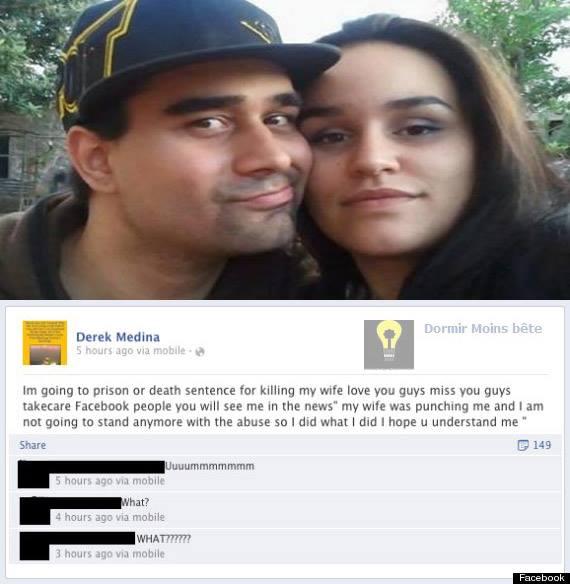Click the post's '5 hours ago via mobile' timestamp
This screenshot has width=570, height=584.
pos(131,351)
